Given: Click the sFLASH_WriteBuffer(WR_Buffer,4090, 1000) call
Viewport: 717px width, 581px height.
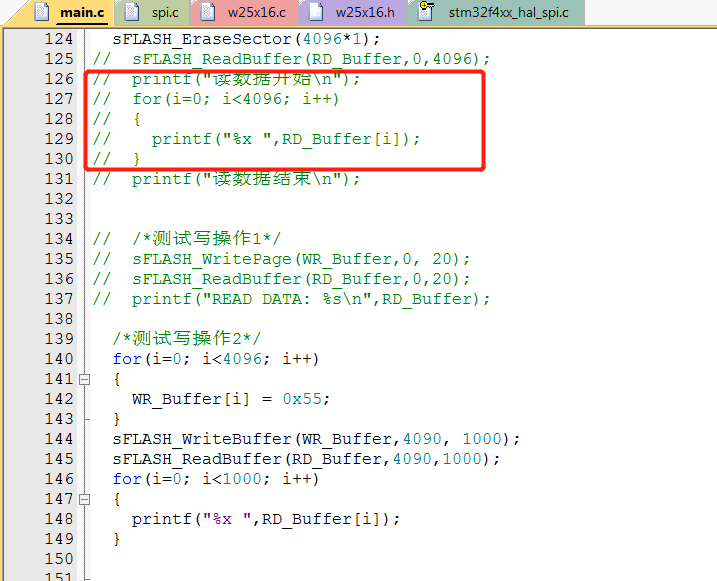Looking at the screenshot, I should tap(316, 439).
